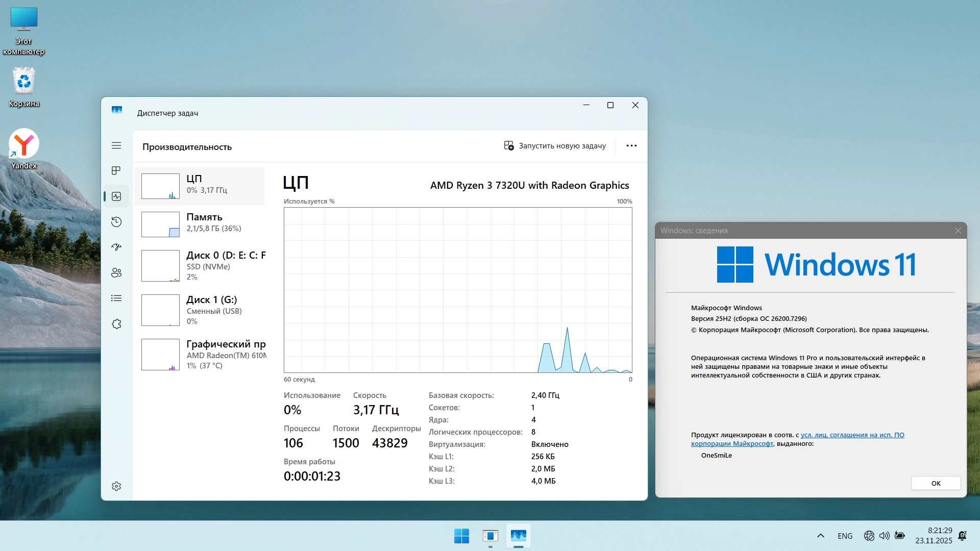The image size is (980, 551).
Task: Open the license agreement link
Action: pyautogui.click(x=852, y=435)
